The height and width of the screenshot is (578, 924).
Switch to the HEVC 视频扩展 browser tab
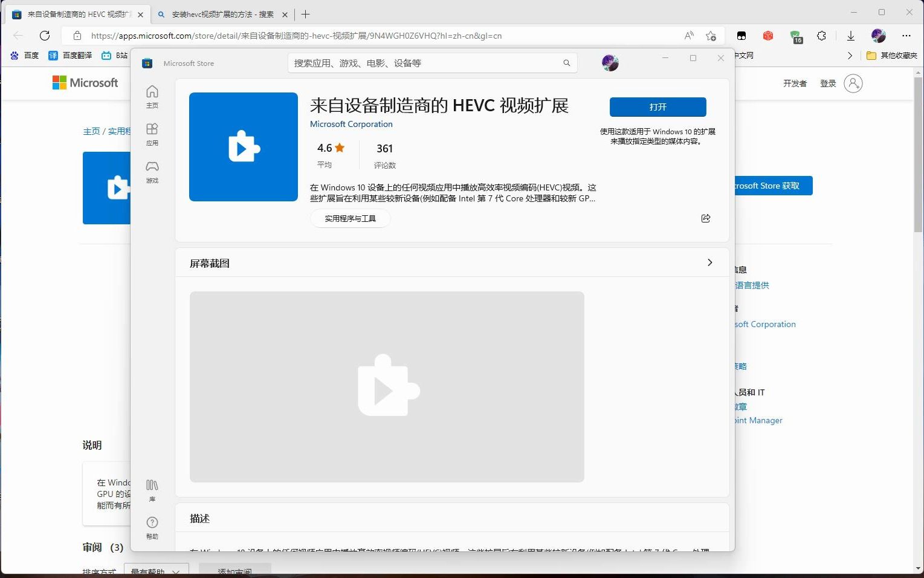pyautogui.click(x=77, y=15)
